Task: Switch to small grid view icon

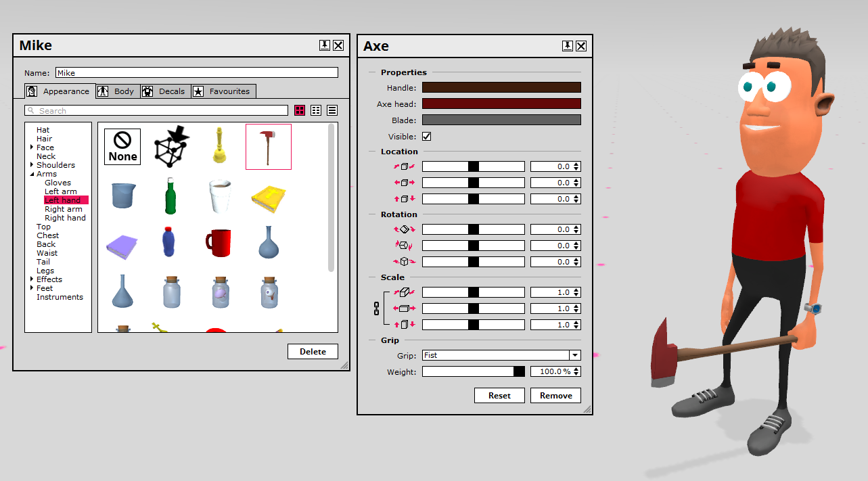Action: coord(316,110)
